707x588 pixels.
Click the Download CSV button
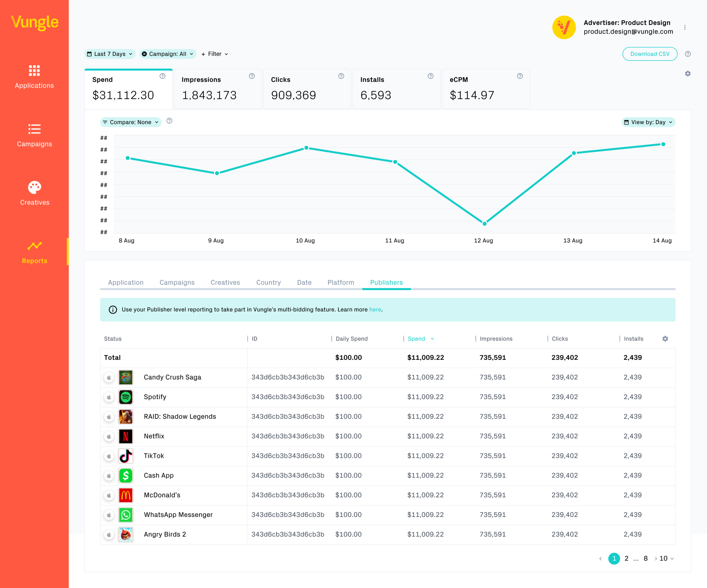(649, 54)
